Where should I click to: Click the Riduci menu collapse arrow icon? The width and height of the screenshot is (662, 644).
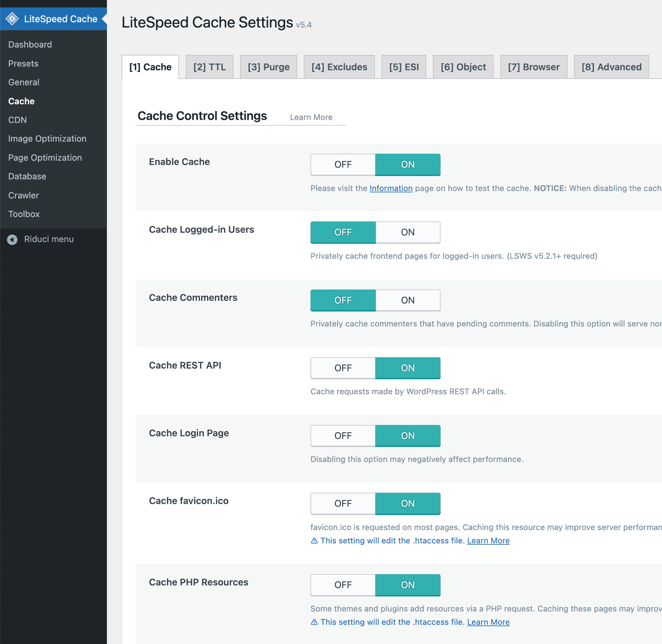pyautogui.click(x=12, y=239)
